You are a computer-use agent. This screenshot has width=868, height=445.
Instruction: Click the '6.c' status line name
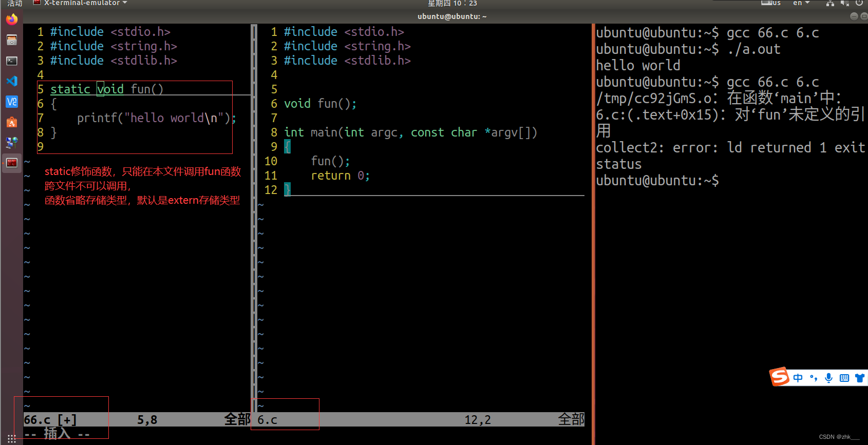click(267, 420)
